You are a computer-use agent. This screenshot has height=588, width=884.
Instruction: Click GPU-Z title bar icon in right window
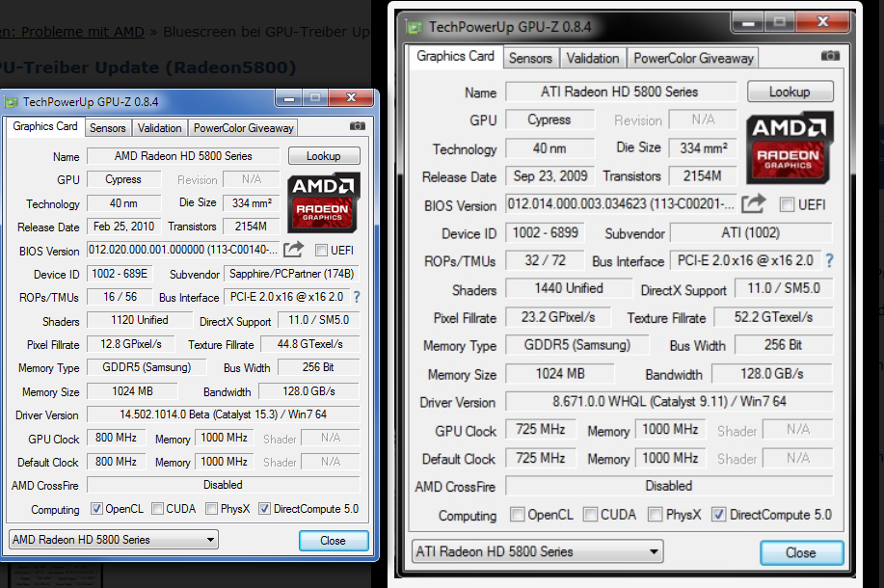(415, 27)
